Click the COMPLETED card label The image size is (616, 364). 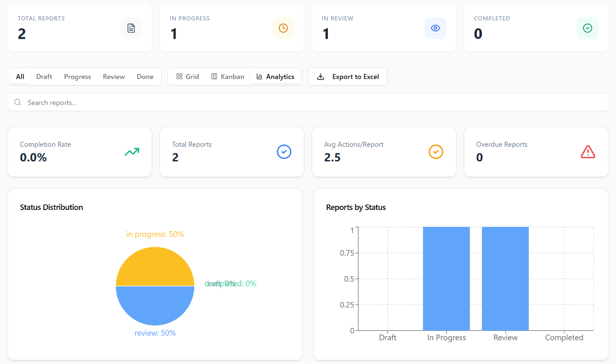pos(492,19)
